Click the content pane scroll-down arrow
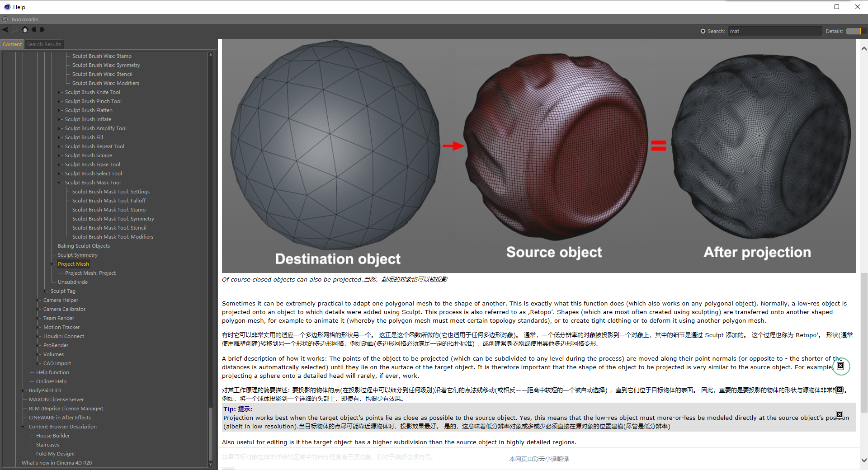 click(864, 461)
